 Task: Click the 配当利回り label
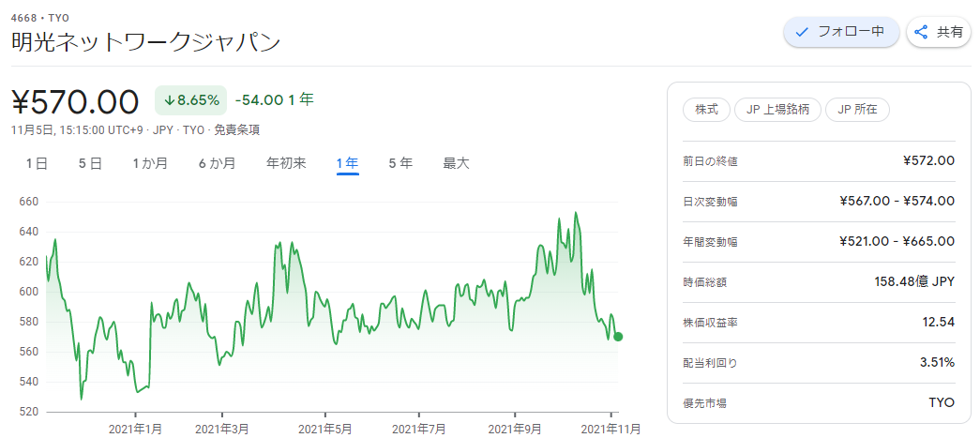(x=710, y=363)
